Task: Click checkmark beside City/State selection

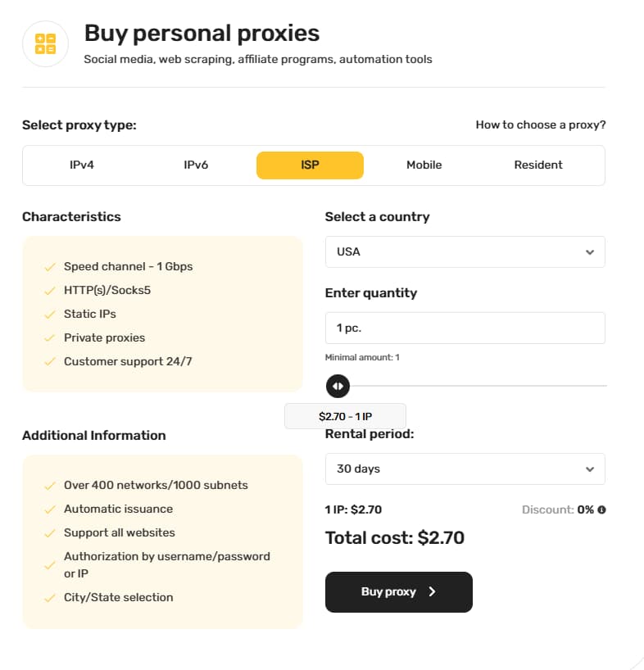Action: coord(50,598)
